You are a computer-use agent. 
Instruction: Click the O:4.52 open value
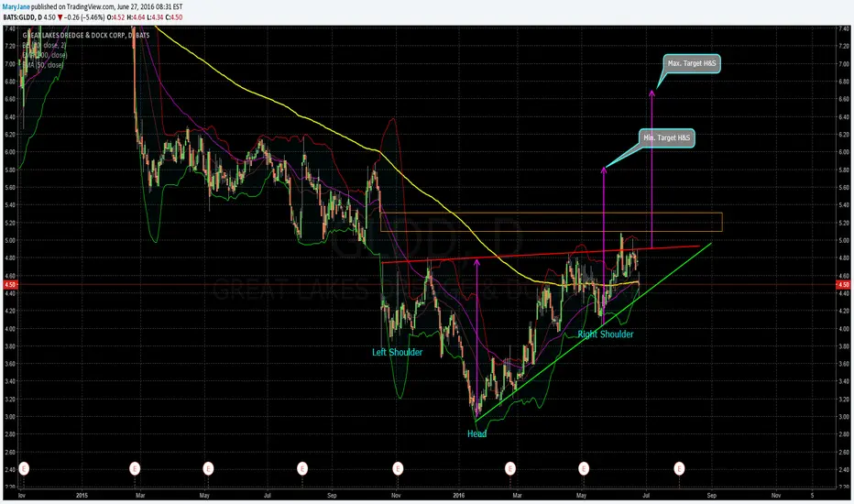[114, 17]
